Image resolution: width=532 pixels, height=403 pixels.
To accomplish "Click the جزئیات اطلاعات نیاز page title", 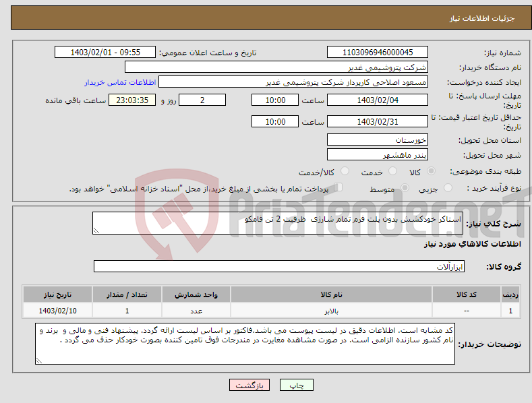I will tap(482, 18).
